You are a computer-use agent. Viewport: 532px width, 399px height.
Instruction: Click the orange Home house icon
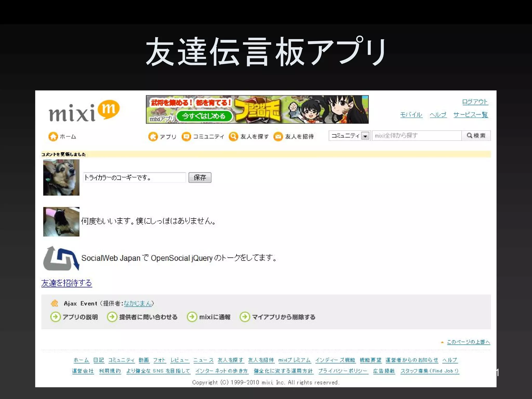(x=53, y=136)
